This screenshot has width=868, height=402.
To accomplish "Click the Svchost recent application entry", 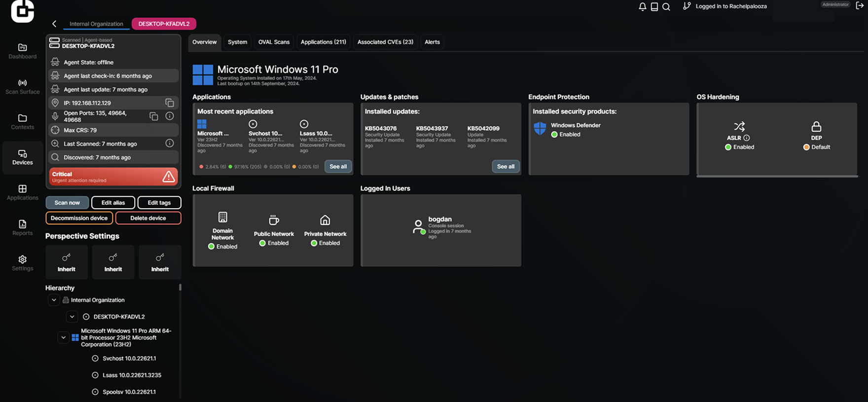I will pyautogui.click(x=271, y=137).
